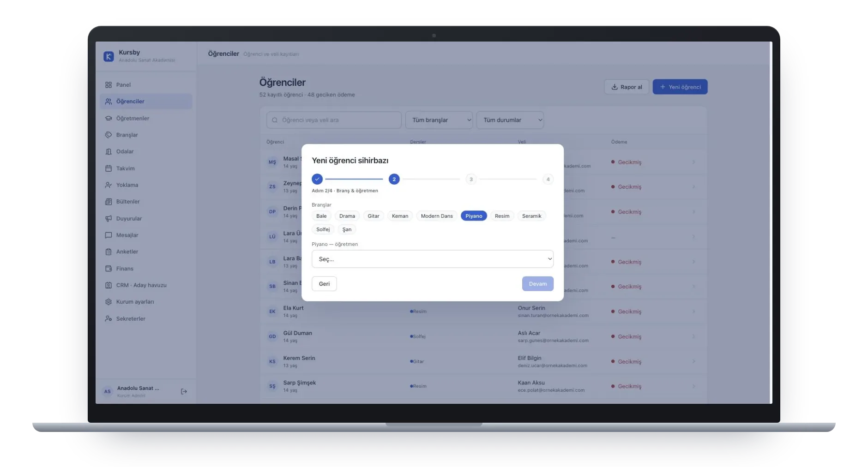Click the Geri button in wizard
868x467 pixels.
point(324,284)
